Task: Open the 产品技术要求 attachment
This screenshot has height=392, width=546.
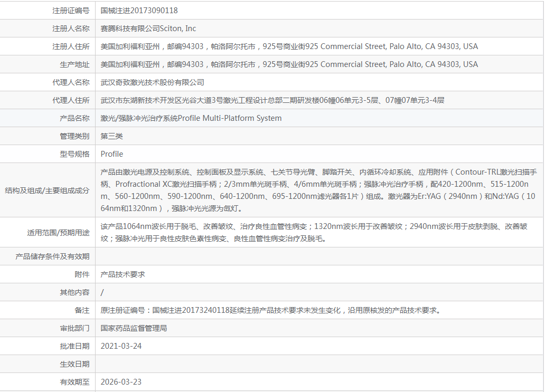Action: pos(123,274)
